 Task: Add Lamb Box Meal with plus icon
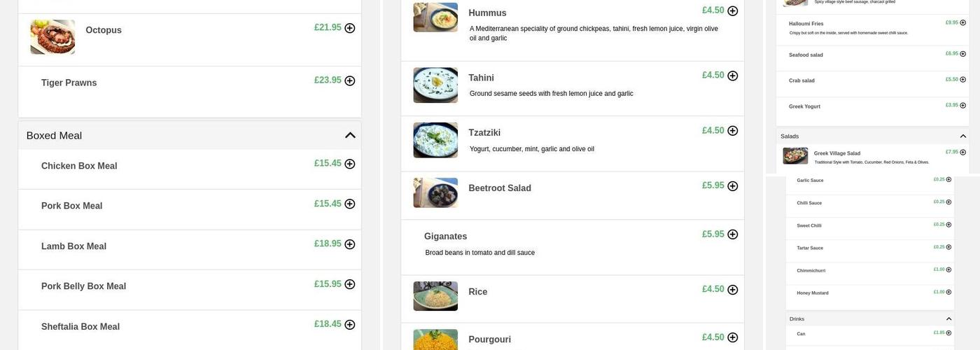point(350,244)
